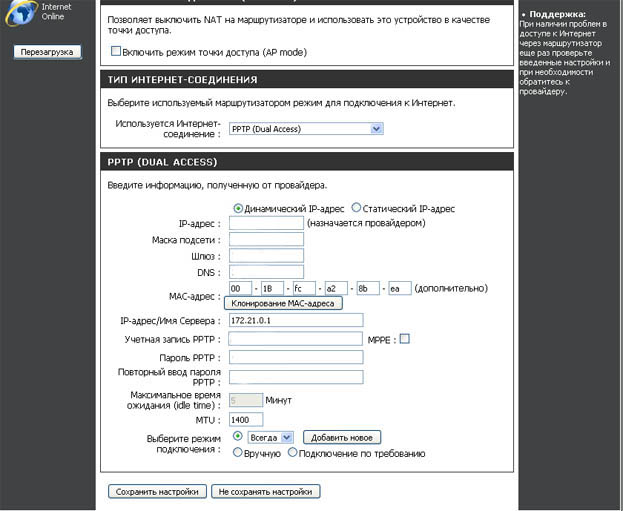Viewport: 623px width, 511px height.
Task: Click the first MAC address octet field
Action: (238, 288)
